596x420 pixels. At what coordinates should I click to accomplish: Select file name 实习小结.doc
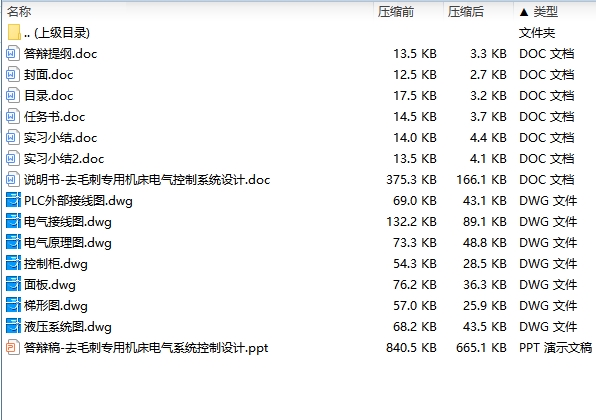tap(60, 137)
